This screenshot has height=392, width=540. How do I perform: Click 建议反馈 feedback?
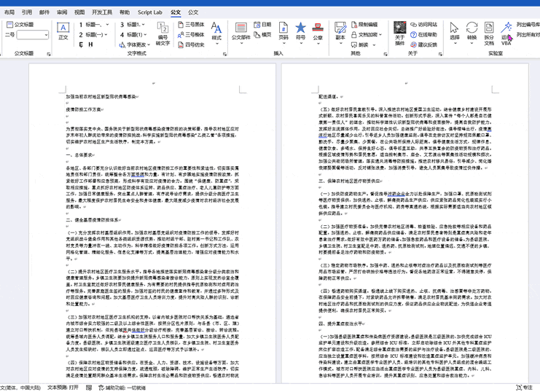[x=423, y=44]
